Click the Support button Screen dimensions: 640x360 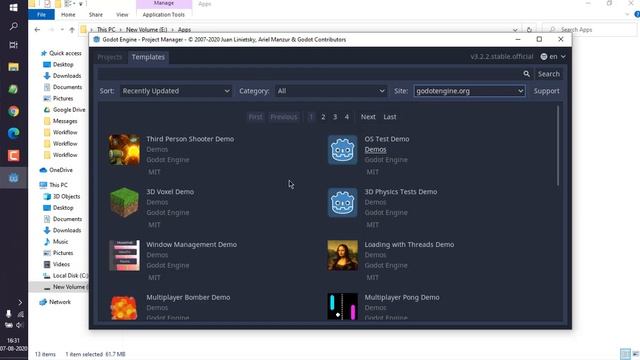547,91
